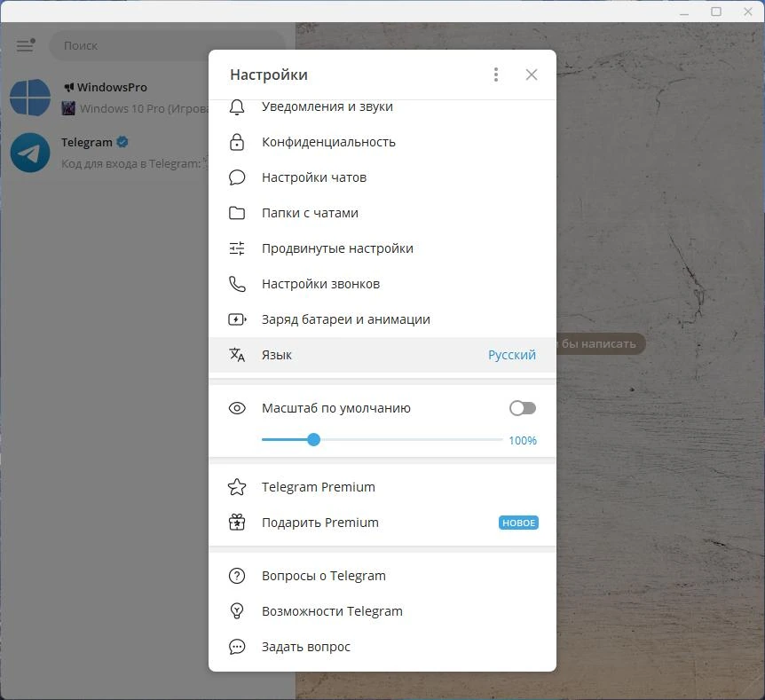The height and width of the screenshot is (700, 765).
Task: Click the folder icon for chat folders
Action: click(237, 213)
